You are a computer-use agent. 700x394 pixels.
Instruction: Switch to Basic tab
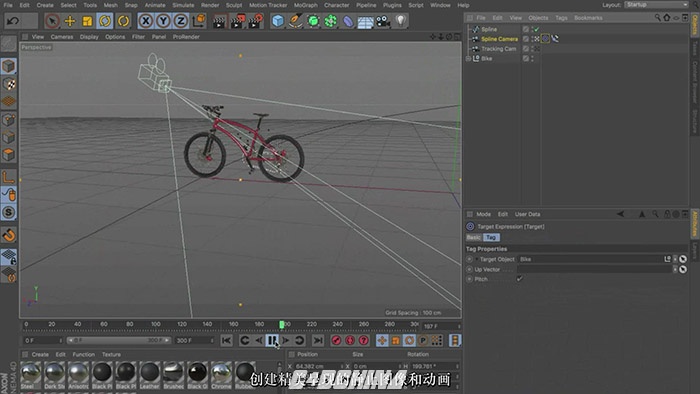click(x=474, y=237)
